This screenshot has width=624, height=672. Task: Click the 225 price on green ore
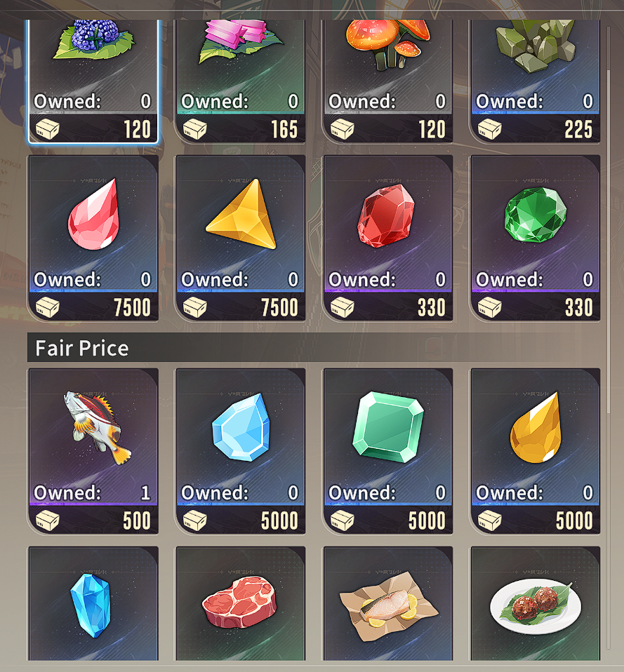pyautogui.click(x=578, y=130)
